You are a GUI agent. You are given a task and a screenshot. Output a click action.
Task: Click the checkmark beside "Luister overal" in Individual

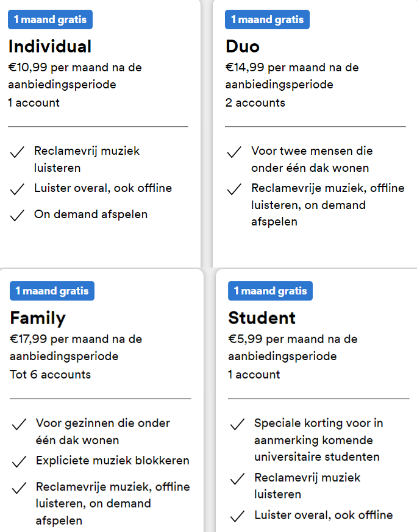click(x=17, y=189)
